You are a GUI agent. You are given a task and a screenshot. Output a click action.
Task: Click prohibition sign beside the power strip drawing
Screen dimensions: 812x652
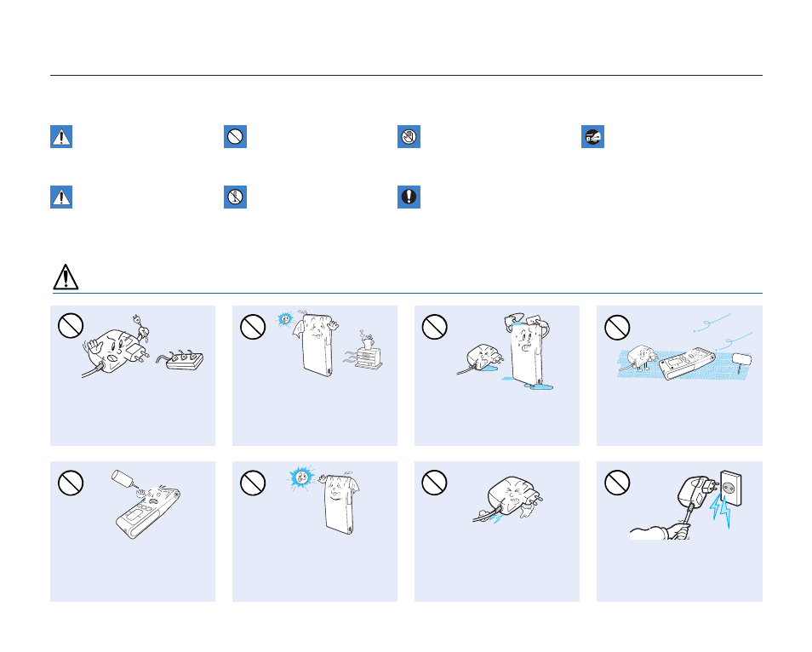[x=71, y=326]
